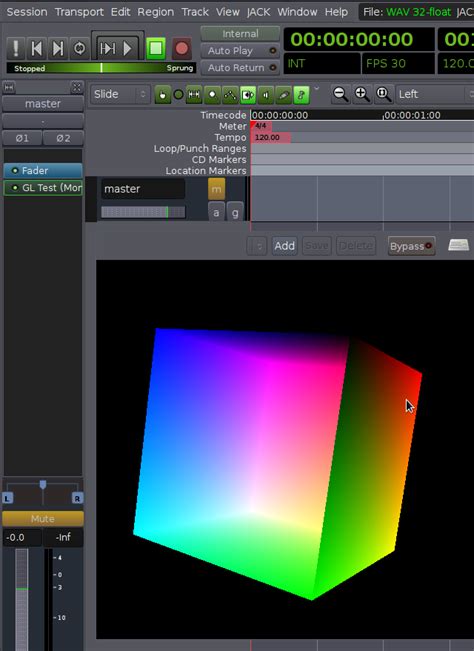Image resolution: width=474 pixels, height=651 pixels.
Task: Click the master track a automation button
Action: [216, 213]
